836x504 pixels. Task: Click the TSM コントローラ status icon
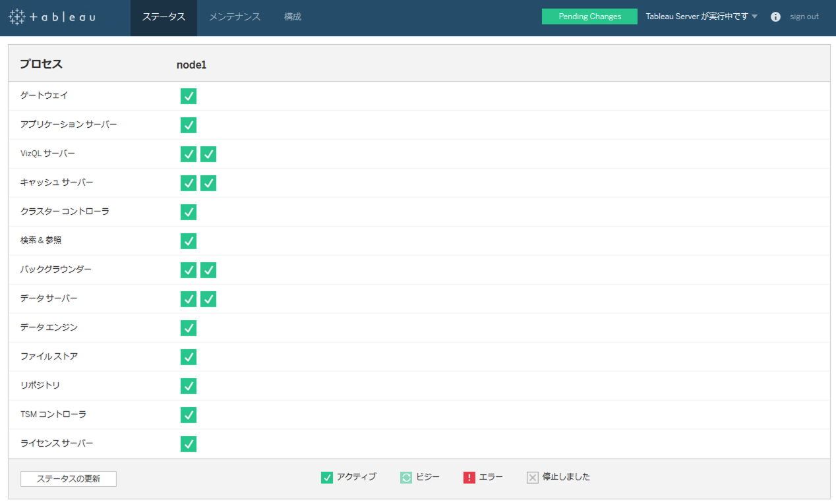point(189,414)
